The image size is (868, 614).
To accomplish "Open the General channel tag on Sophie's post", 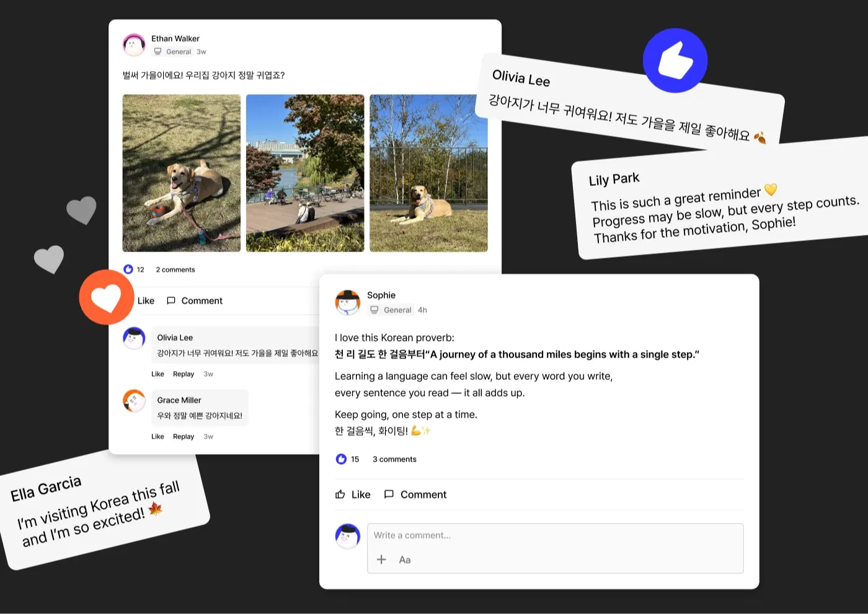I will coord(391,310).
